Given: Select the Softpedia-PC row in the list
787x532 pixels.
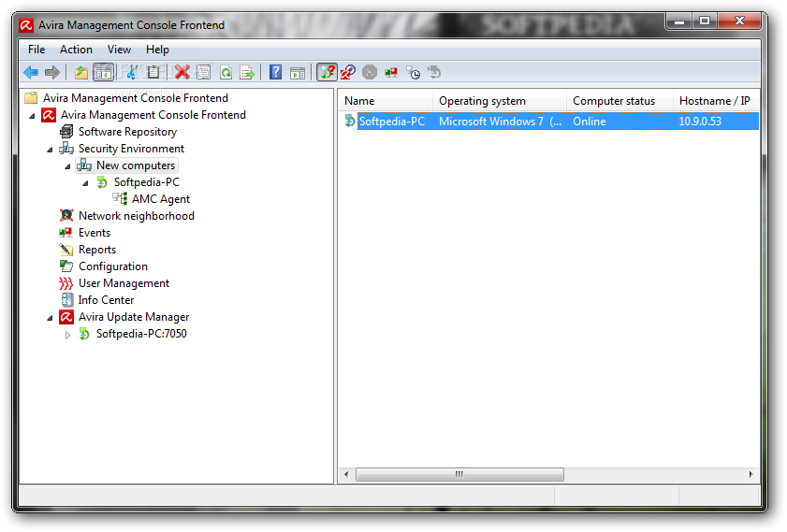Looking at the screenshot, I should tap(551, 122).
